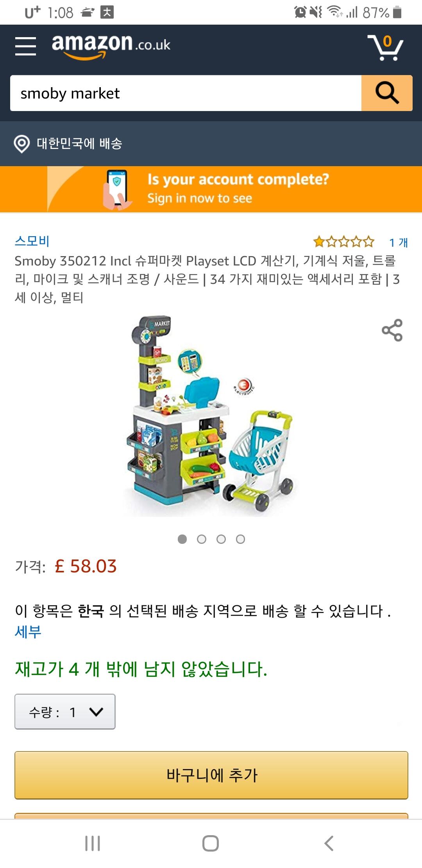Tap the orange search magnifier button
Viewport: 422px width, 868px height.
(x=387, y=93)
